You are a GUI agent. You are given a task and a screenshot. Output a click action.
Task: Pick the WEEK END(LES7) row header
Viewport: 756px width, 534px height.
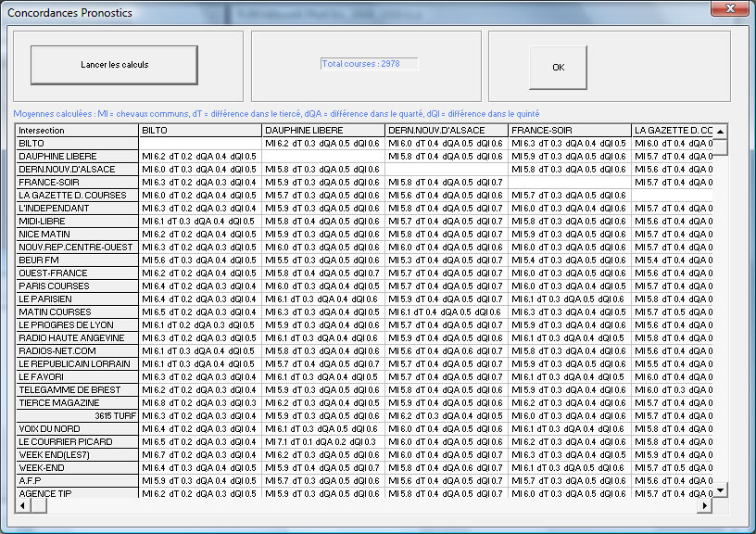(x=77, y=455)
